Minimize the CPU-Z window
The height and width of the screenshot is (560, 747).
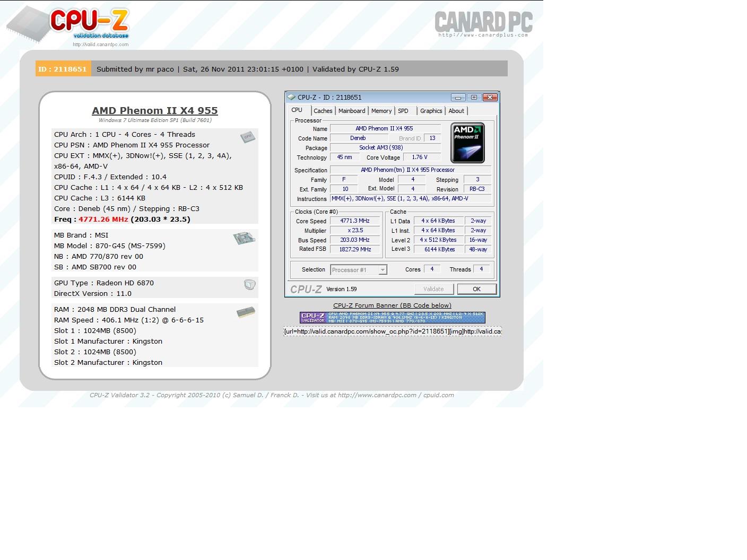(x=458, y=97)
